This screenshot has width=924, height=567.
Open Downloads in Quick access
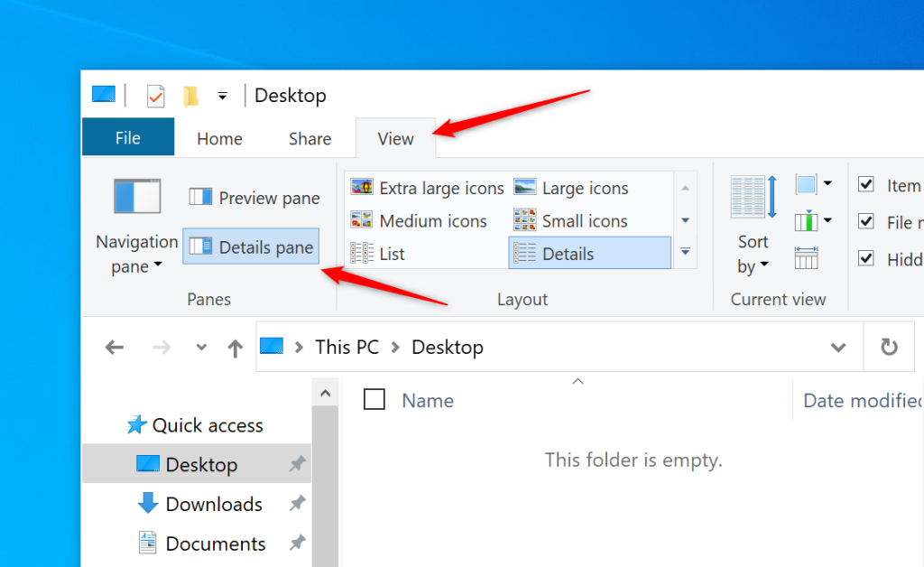[x=213, y=505]
